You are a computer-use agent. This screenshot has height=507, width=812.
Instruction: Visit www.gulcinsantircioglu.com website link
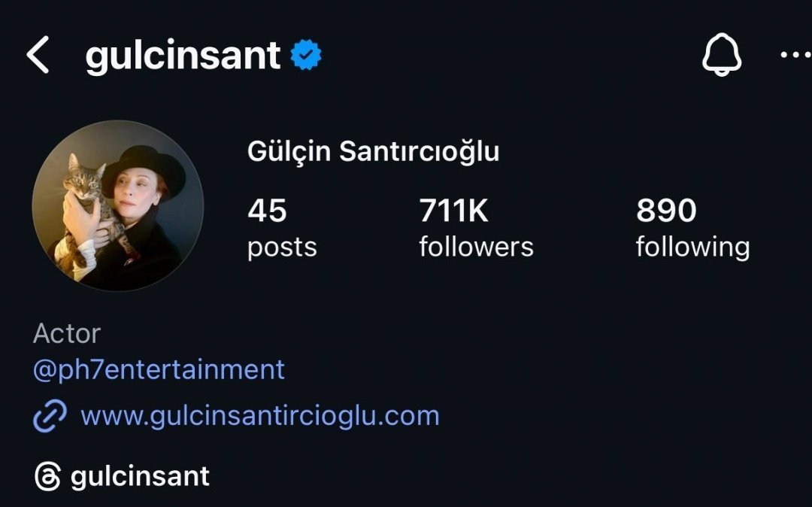coord(259,415)
